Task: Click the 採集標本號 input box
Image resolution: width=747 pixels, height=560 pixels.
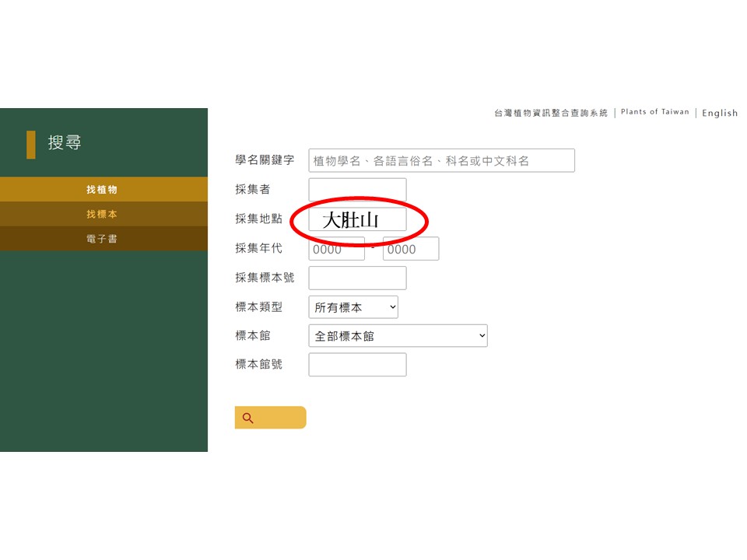Action: coord(357,278)
